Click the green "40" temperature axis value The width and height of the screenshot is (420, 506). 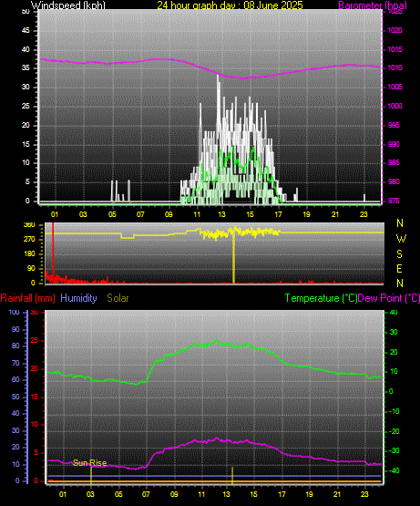click(x=394, y=312)
